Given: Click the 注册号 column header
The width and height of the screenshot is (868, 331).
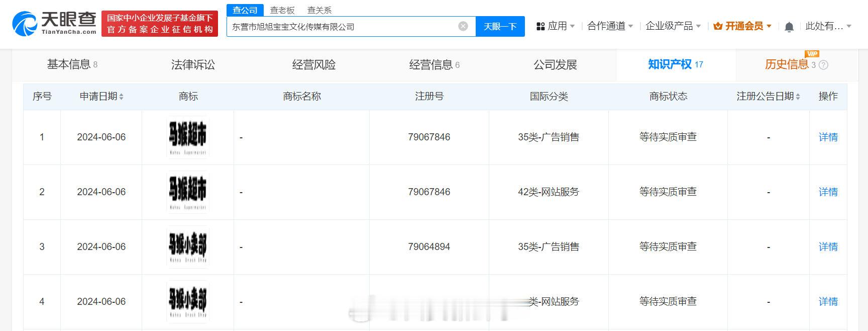Looking at the screenshot, I should (x=429, y=97).
